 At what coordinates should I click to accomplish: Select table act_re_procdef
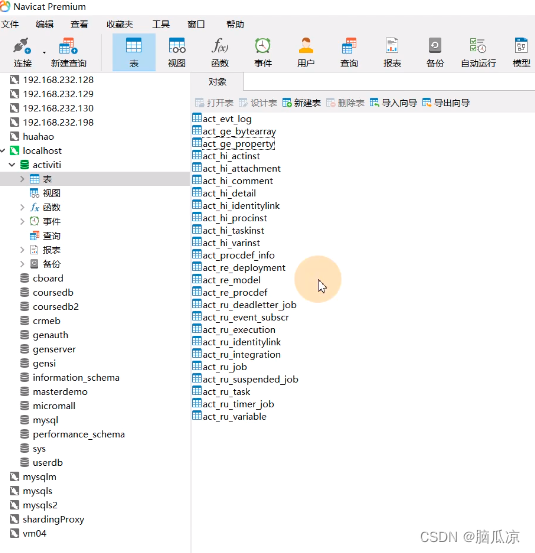pyautogui.click(x=230, y=292)
